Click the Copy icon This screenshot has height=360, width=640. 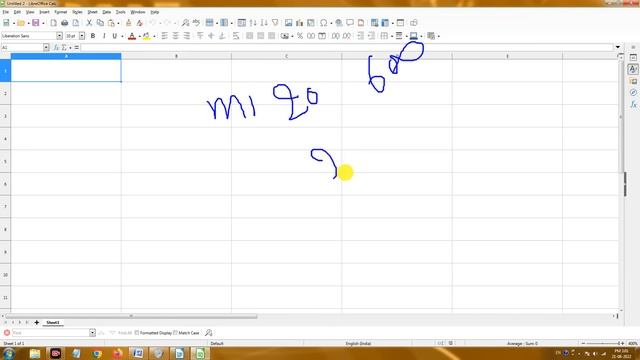[x=100, y=23]
